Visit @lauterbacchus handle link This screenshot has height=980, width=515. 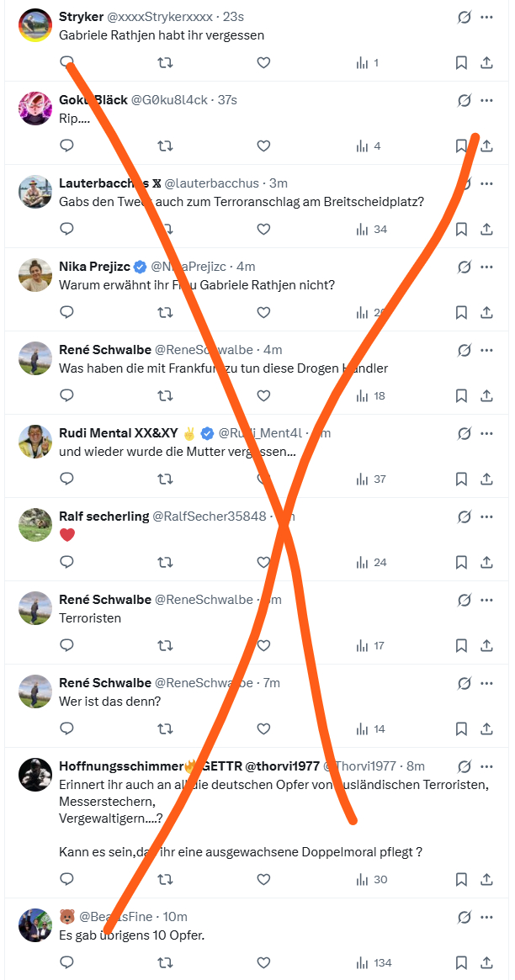point(214,183)
